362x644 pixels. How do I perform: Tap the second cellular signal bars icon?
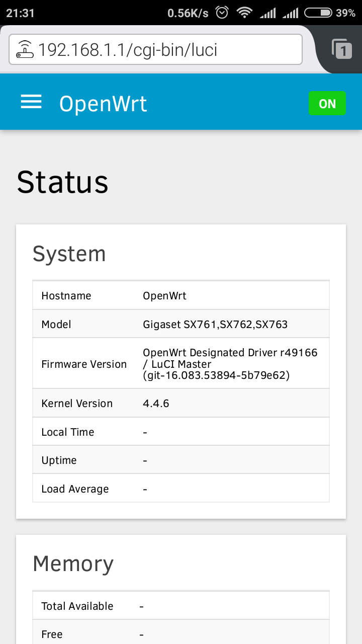point(291,13)
